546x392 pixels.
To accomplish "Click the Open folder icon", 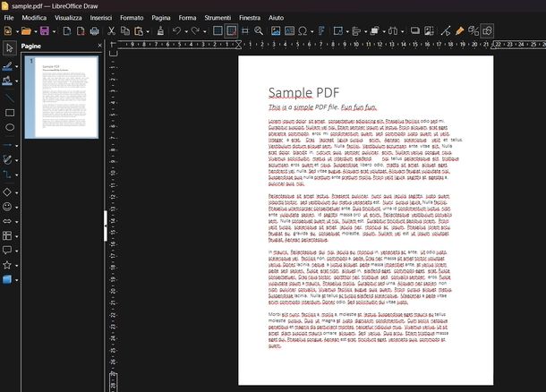I will [x=26, y=31].
